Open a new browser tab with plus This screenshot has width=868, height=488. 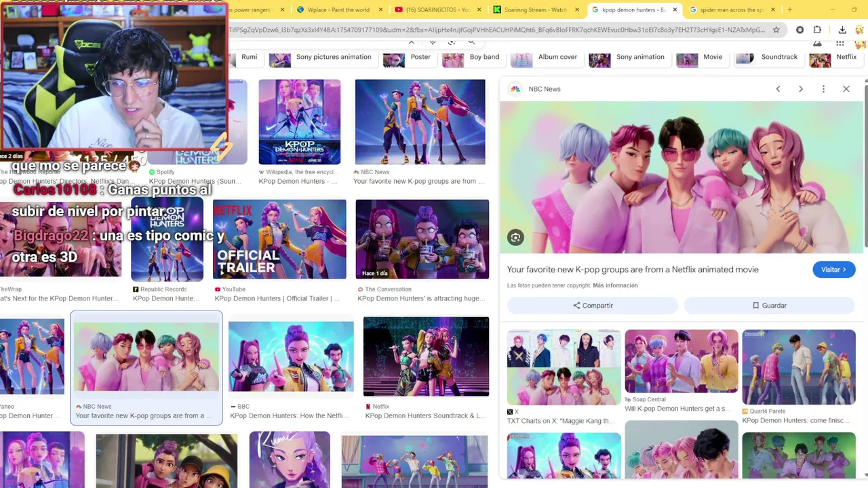(x=789, y=9)
